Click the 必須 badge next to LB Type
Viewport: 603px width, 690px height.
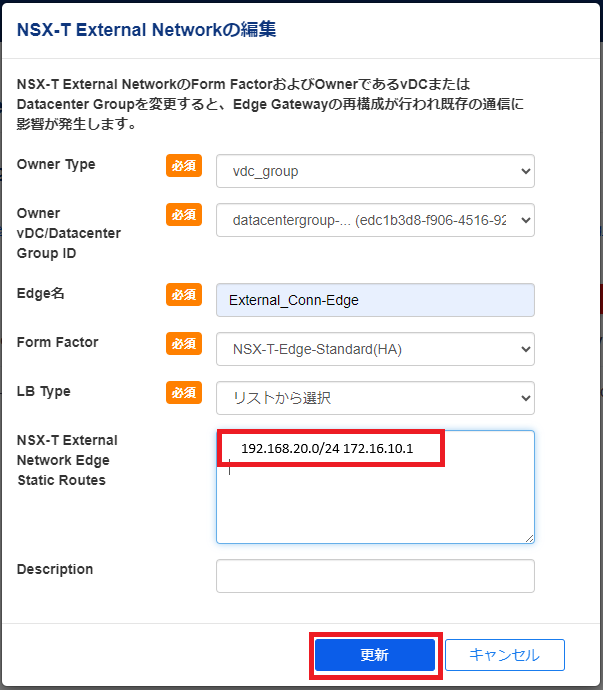(x=184, y=392)
